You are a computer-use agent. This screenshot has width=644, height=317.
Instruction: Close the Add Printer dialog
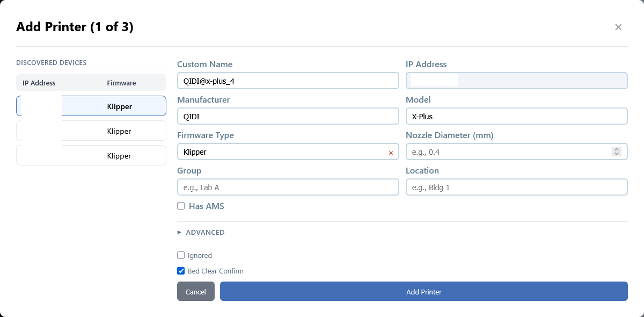[618, 27]
